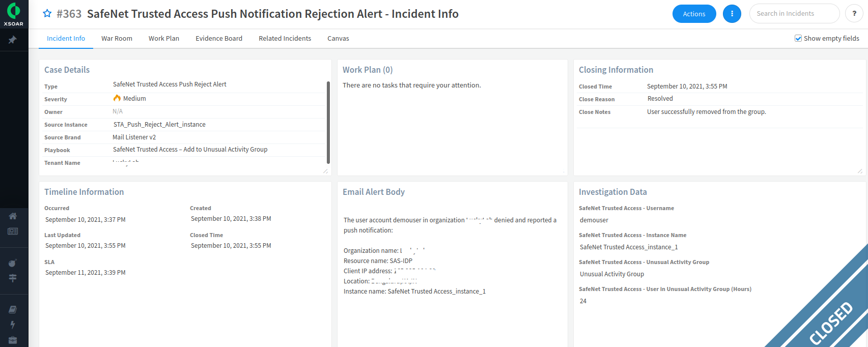Click the XSOAR logo
868x347 pixels.
click(14, 14)
